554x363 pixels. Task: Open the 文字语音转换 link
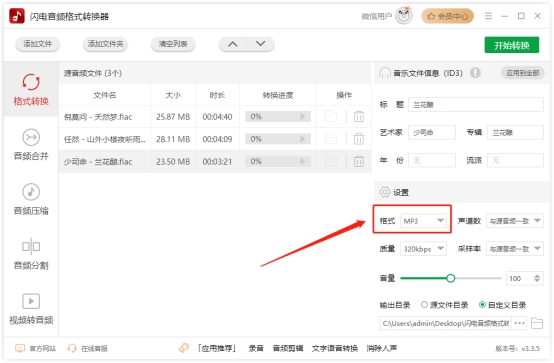[335, 349]
